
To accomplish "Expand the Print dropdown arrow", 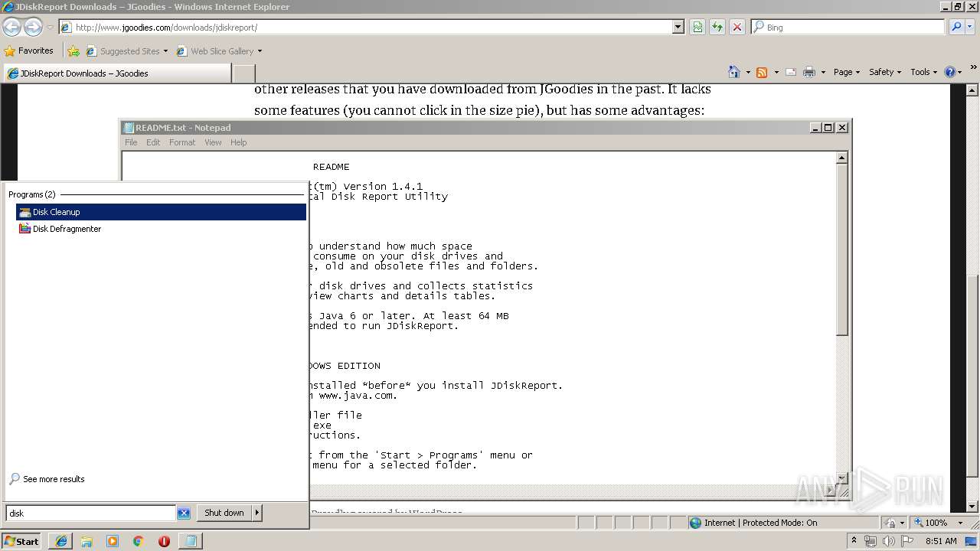I will pos(823,73).
